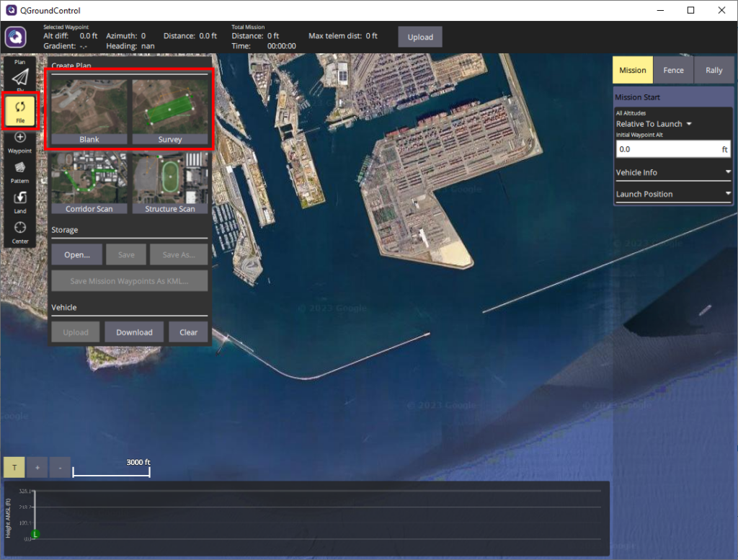Expand the Launch Position section
This screenshot has width=738, height=560.
672,193
